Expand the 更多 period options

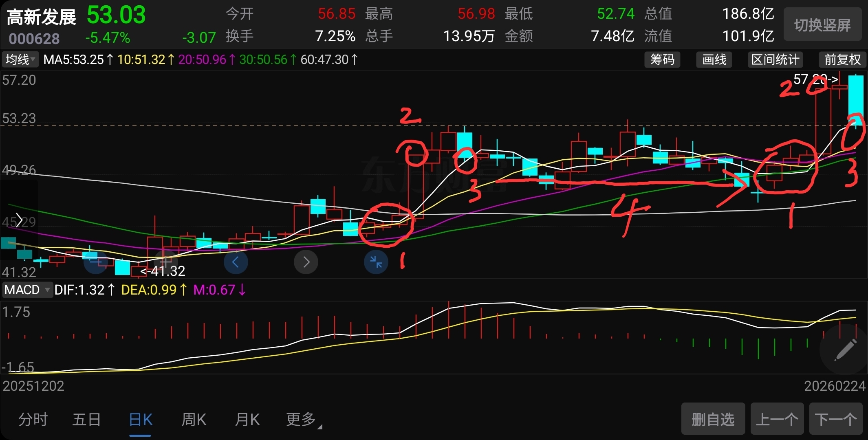(303, 419)
